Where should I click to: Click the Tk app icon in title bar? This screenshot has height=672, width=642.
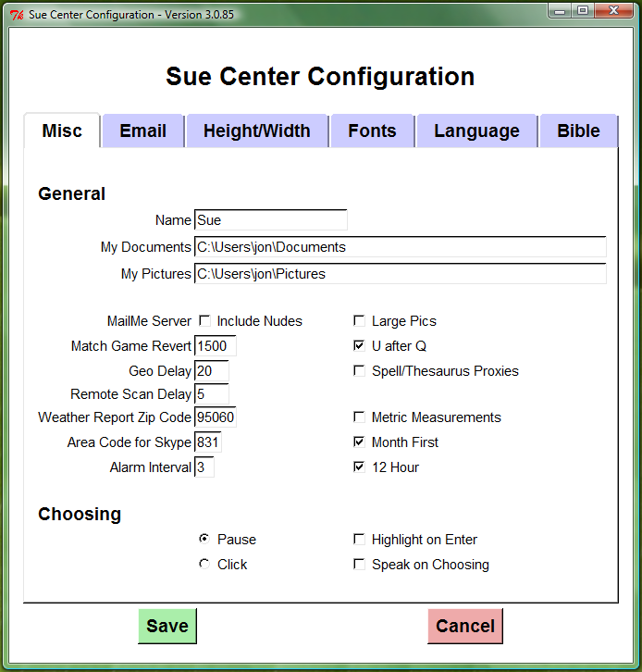tap(16, 16)
